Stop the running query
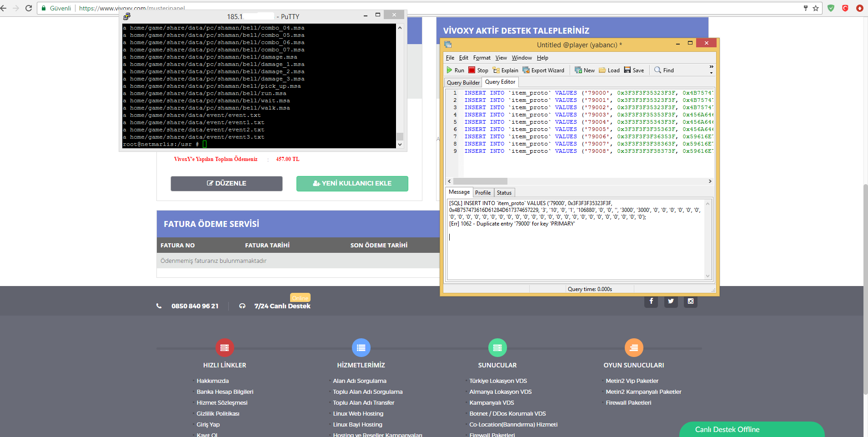 (x=478, y=70)
